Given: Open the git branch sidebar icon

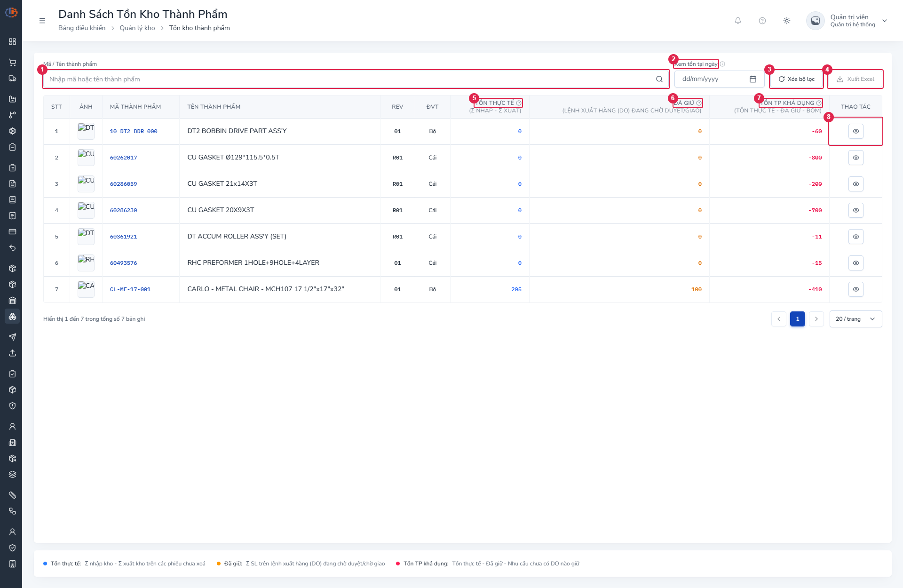Looking at the screenshot, I should click(x=13, y=115).
